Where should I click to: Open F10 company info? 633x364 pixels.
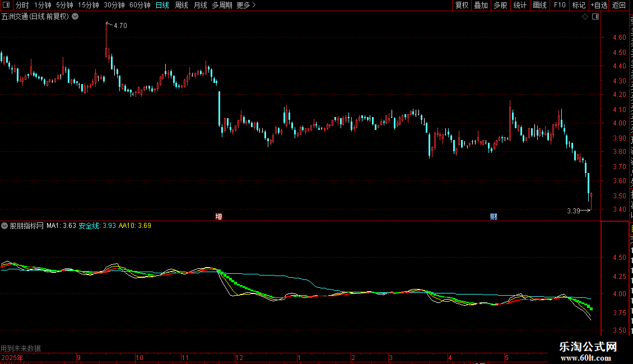560,5
